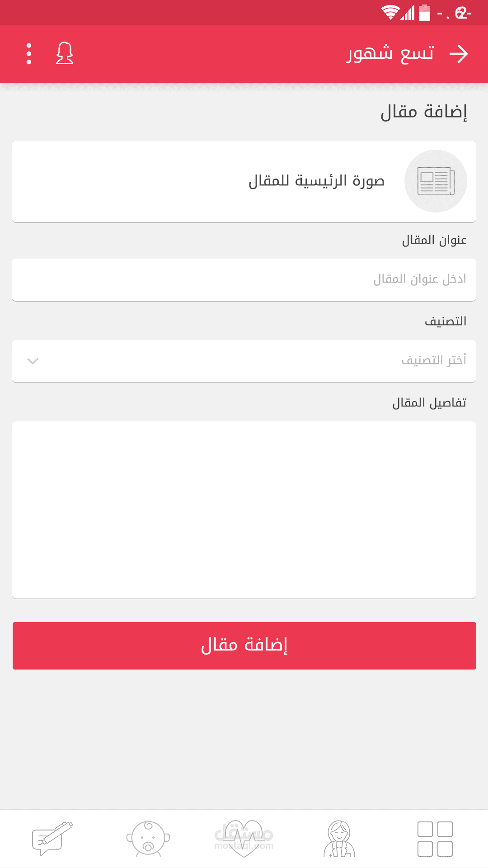The height and width of the screenshot is (868, 488).
Task: Open the write article tab with pencil icon
Action: pyautogui.click(x=52, y=839)
